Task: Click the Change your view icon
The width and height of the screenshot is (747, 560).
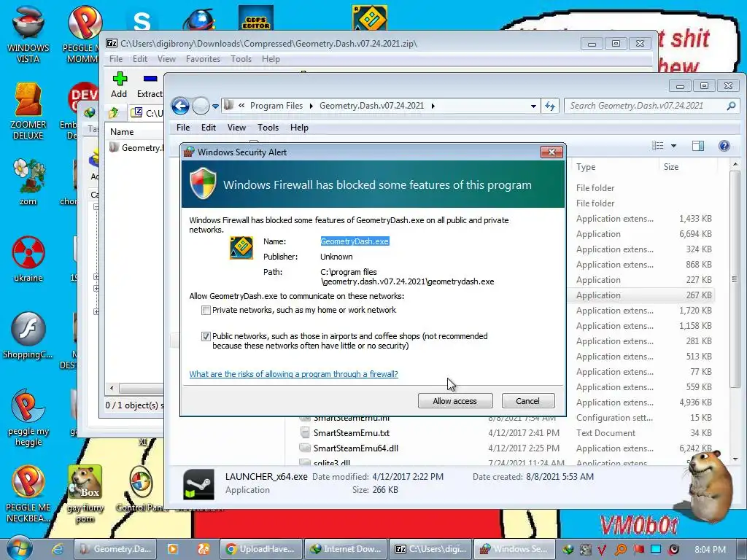Action: pos(658,146)
